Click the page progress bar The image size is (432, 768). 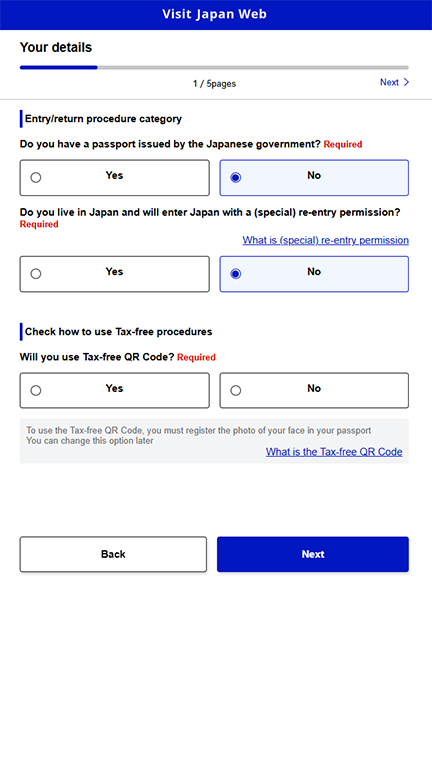(x=214, y=68)
